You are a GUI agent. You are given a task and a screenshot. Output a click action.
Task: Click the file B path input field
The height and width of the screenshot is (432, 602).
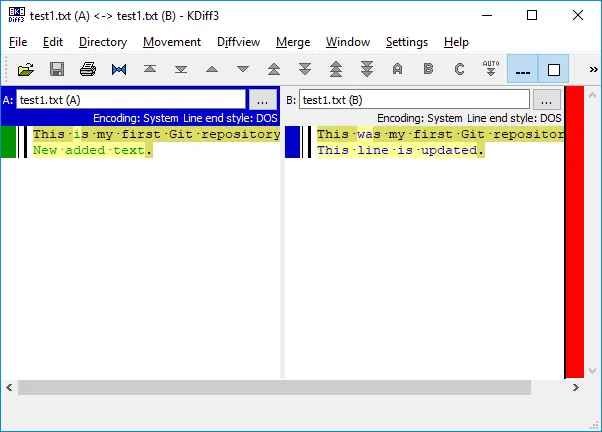click(x=414, y=100)
